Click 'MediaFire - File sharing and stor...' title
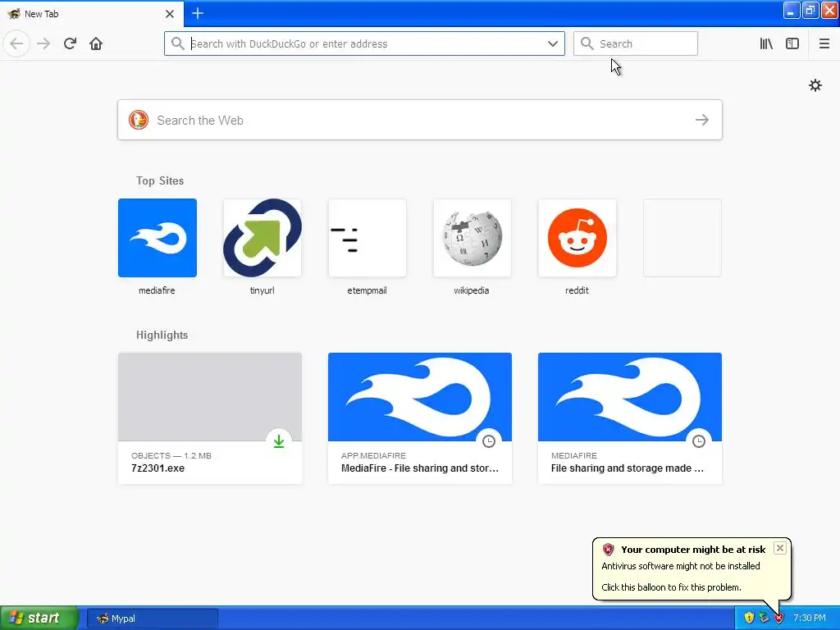840x630 pixels. tap(419, 468)
